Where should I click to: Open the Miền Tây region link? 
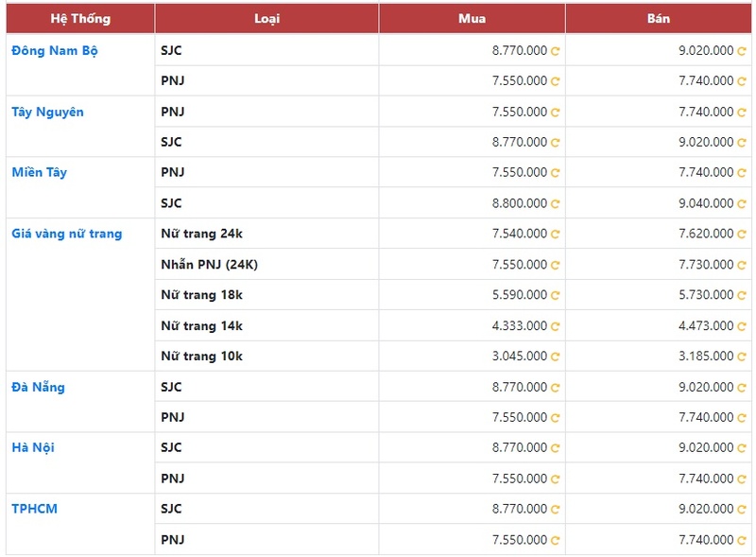coord(40,172)
